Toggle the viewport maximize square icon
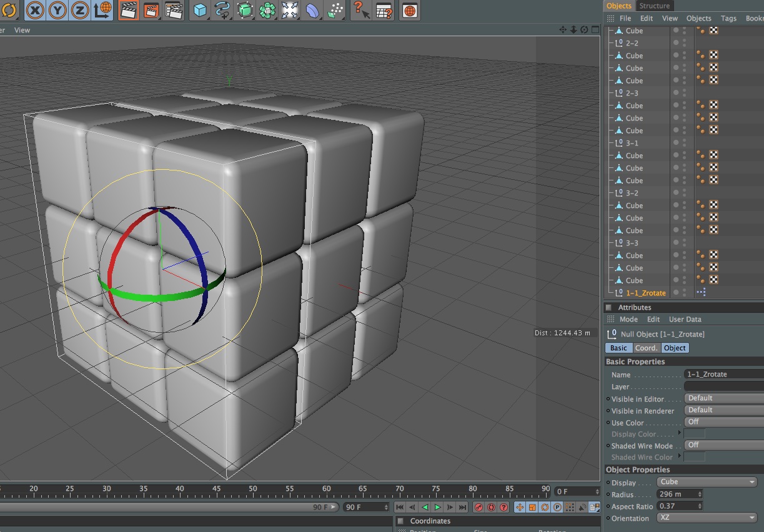Image resolution: width=764 pixels, height=532 pixels. (x=595, y=29)
